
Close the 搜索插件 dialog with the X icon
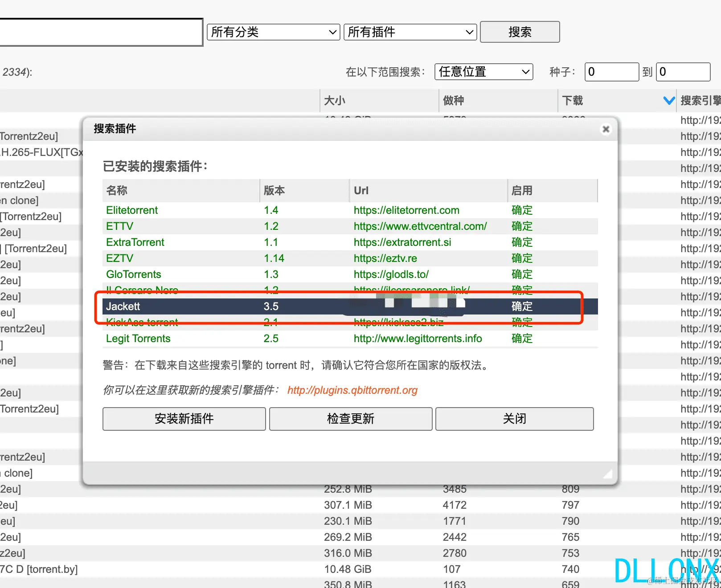[606, 129]
